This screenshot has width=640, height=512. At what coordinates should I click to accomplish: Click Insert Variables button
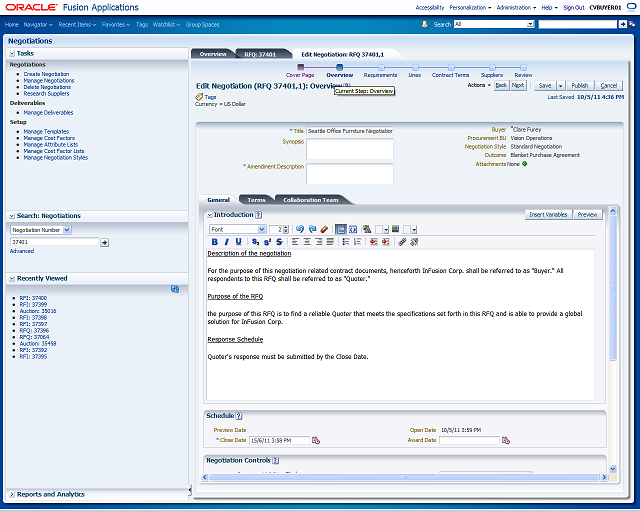548,214
